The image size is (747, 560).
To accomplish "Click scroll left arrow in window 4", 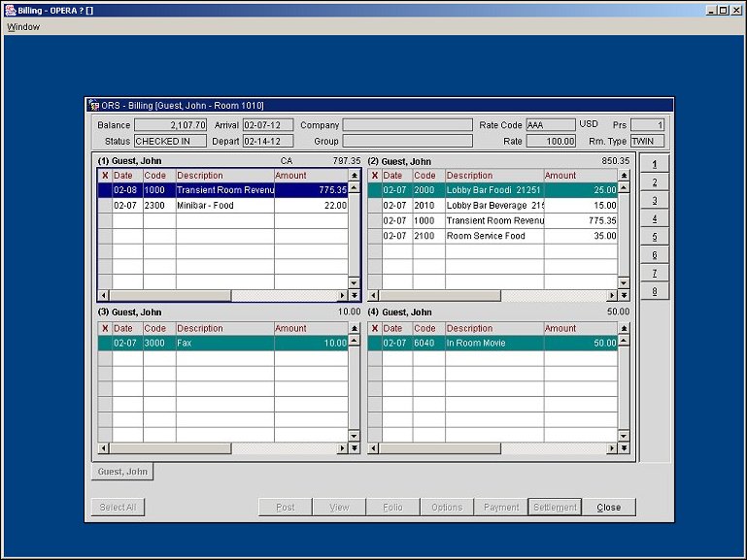I will click(x=374, y=448).
